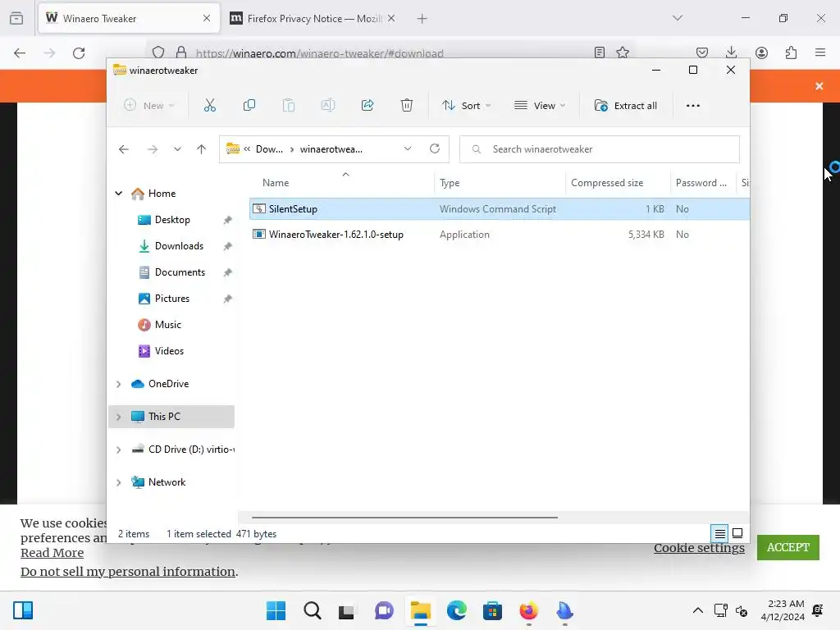Switch to Winaero Tweaker tab

[x=129, y=19]
